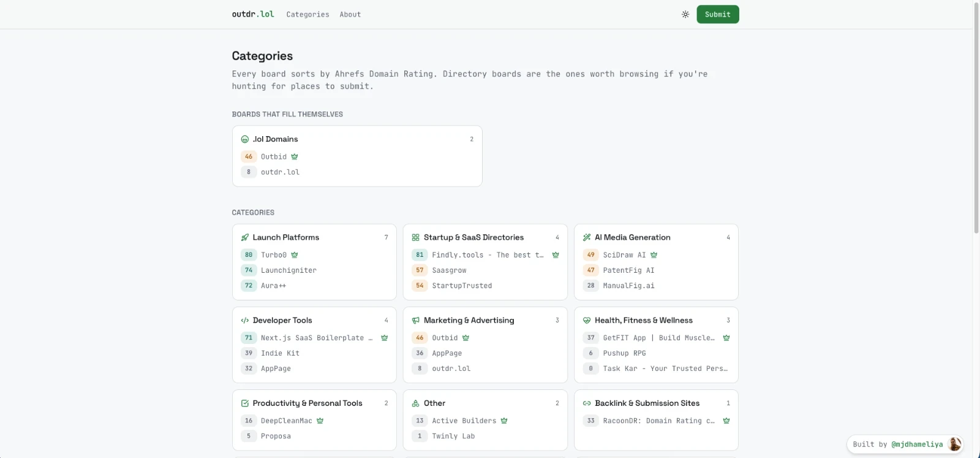Click the 49 rating badge for SciDraw AI

coord(590,254)
